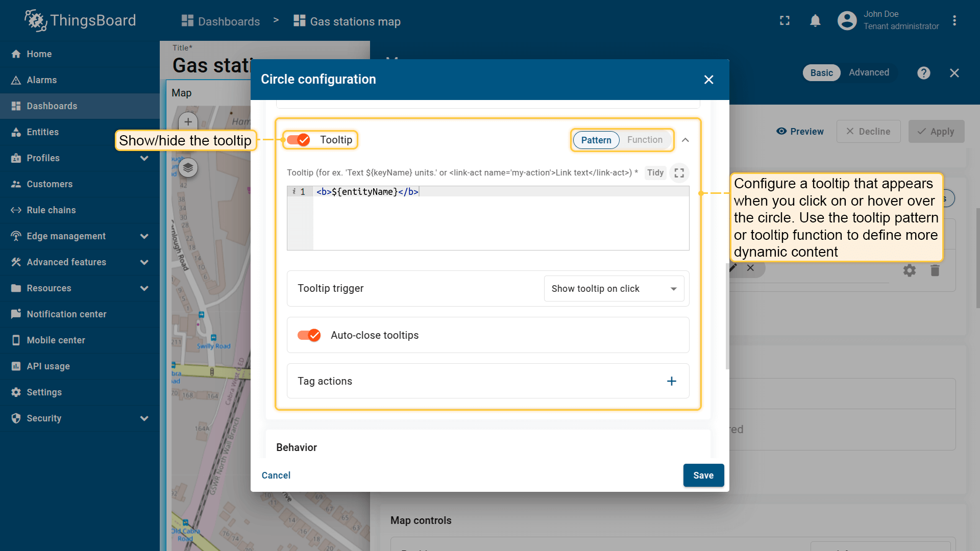Viewport: 980px width, 551px height.
Task: Click map zoom in plus button
Action: click(x=188, y=121)
